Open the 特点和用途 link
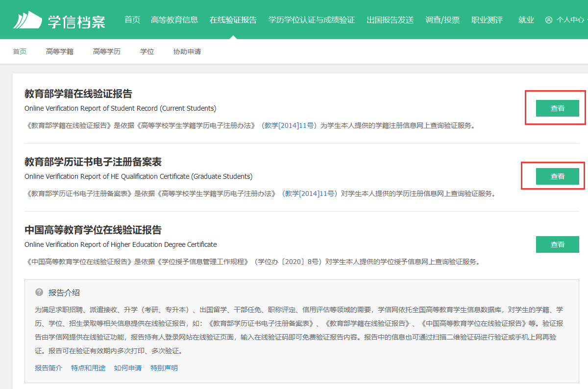 88,368
